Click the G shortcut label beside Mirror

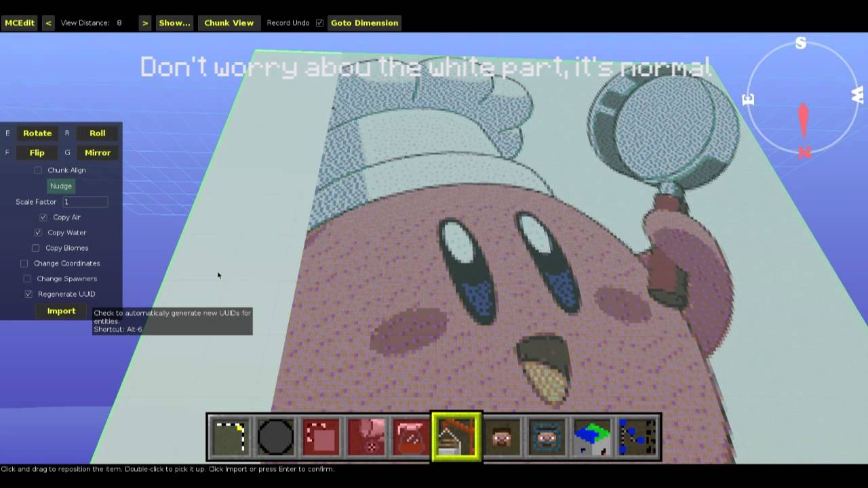[67, 153]
